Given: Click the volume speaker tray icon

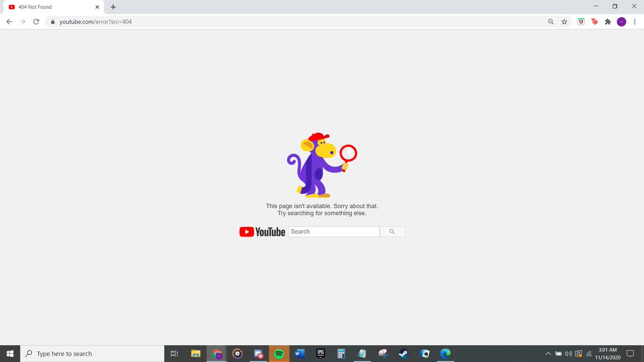Looking at the screenshot, I should click(568, 354).
